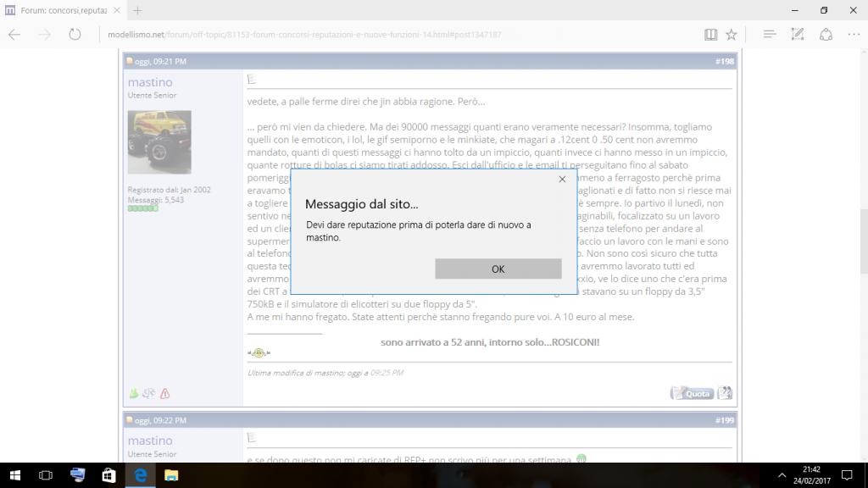Select the forum concorsi tab
The width and height of the screenshot is (868, 488).
point(64,10)
